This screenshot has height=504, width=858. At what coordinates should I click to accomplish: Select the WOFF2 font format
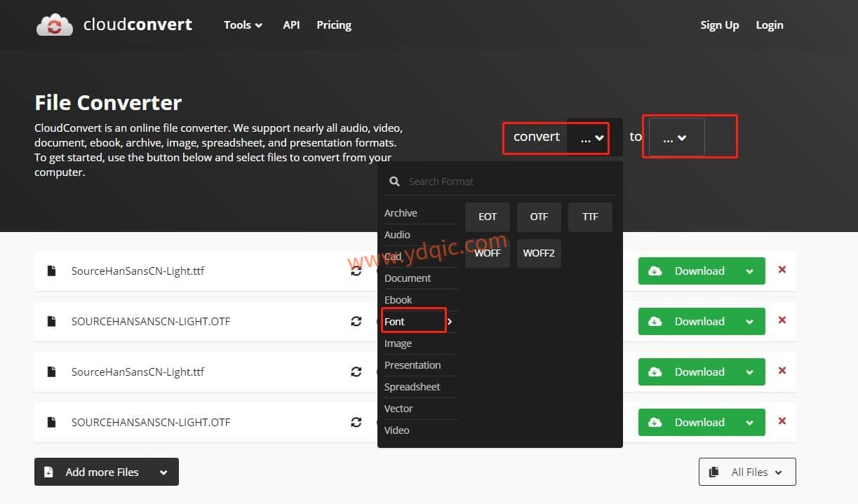[x=539, y=253]
